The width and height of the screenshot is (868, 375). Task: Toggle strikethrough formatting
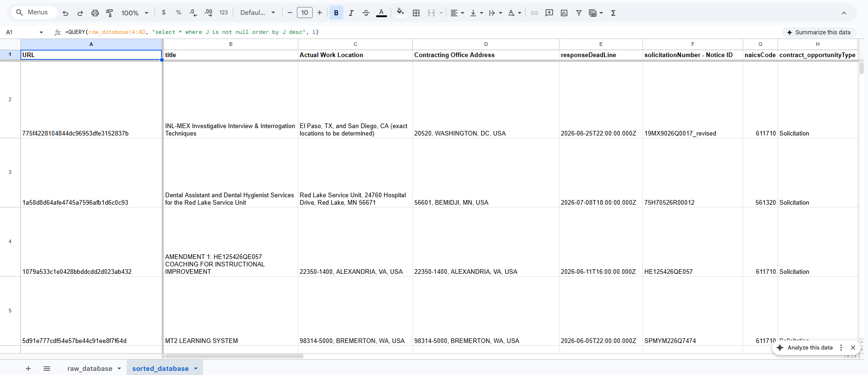pos(366,13)
